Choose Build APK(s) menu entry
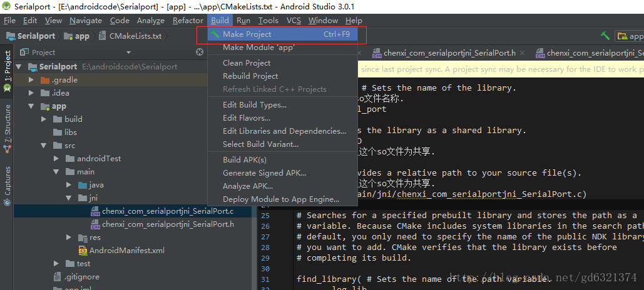 pyautogui.click(x=283, y=159)
